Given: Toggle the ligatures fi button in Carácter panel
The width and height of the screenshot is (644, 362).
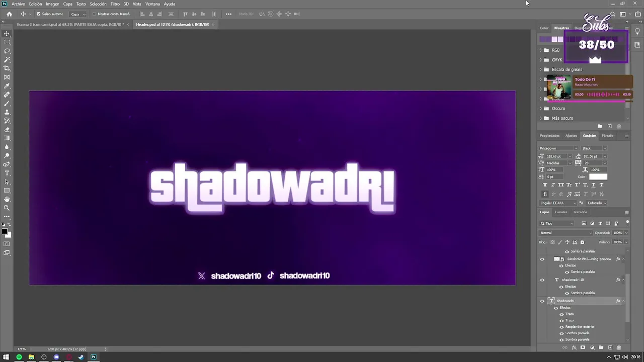Looking at the screenshot, I should tap(545, 194).
